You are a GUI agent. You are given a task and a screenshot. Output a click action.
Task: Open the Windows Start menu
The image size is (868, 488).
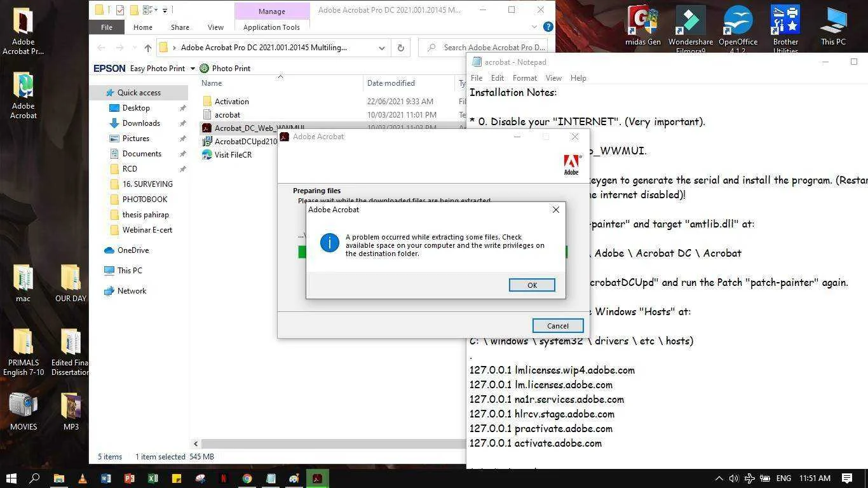click(x=11, y=478)
